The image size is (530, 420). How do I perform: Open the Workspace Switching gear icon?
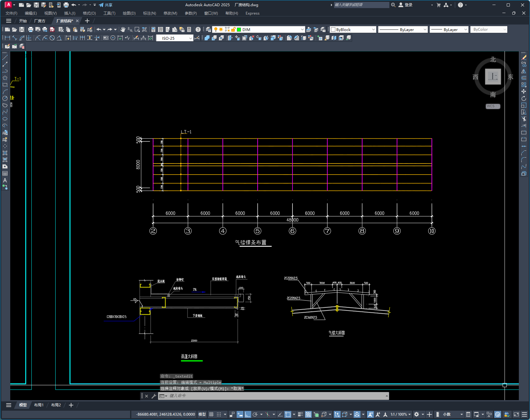(x=417, y=414)
